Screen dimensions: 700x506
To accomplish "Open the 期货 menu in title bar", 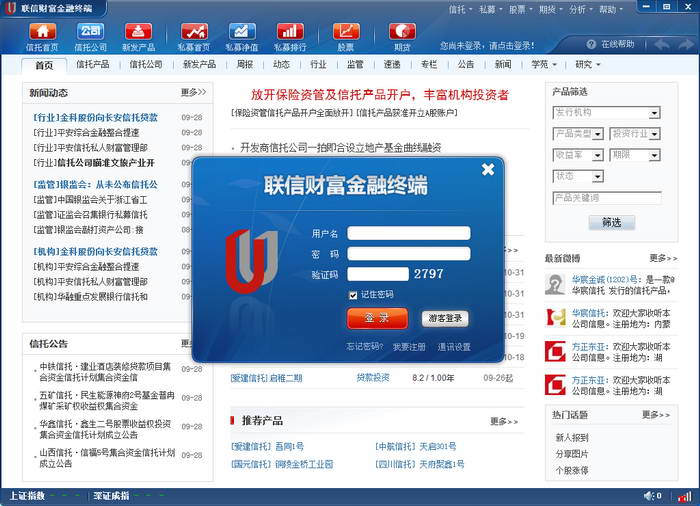I will click(550, 9).
